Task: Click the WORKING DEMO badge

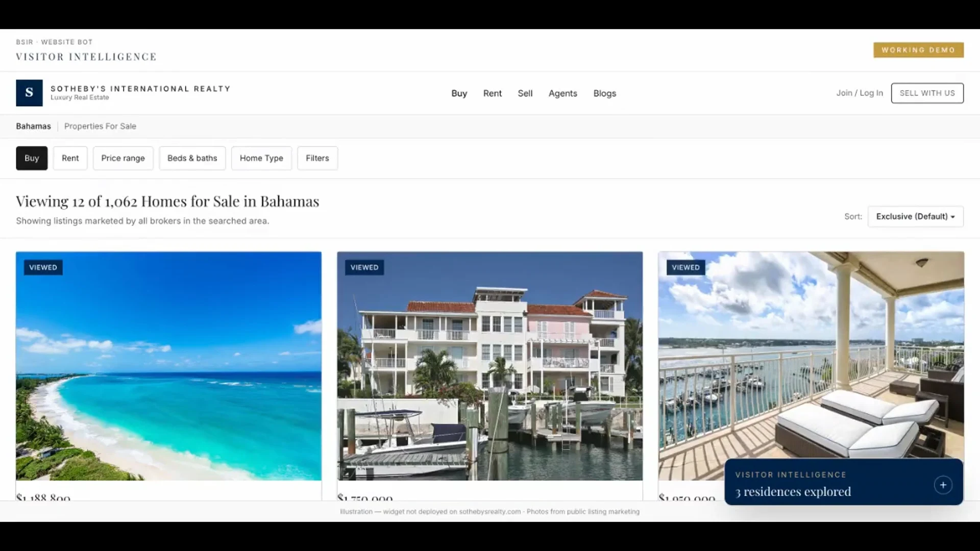Action: pos(918,50)
